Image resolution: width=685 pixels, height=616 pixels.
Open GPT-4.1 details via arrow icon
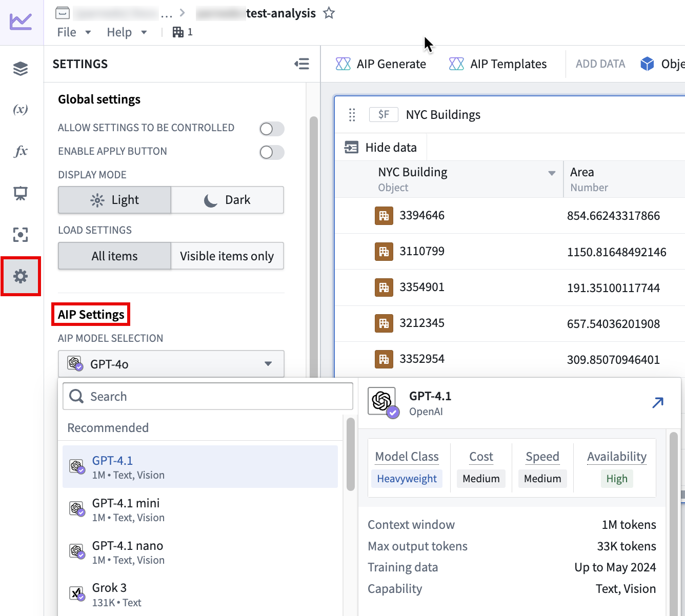(x=658, y=403)
